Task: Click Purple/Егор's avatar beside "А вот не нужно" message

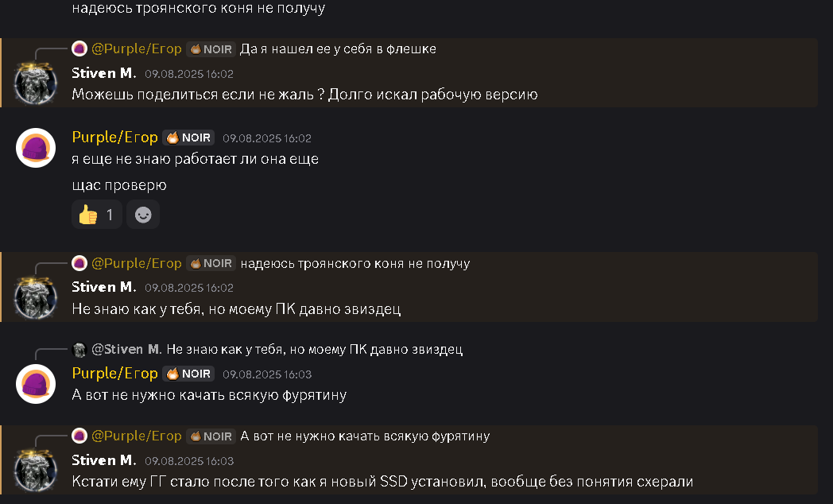Action: tap(36, 384)
